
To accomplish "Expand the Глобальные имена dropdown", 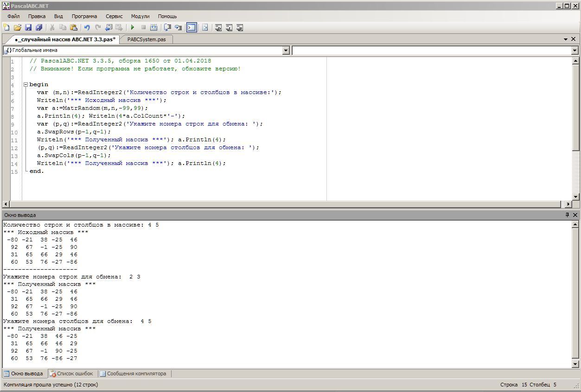I will click(286, 50).
